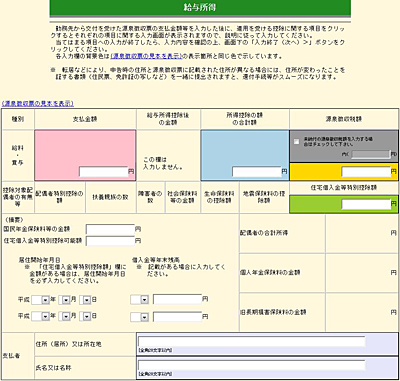The width and height of the screenshot is (400, 381).
Task: Open second row 平成 year dropdown
Action: point(40,316)
